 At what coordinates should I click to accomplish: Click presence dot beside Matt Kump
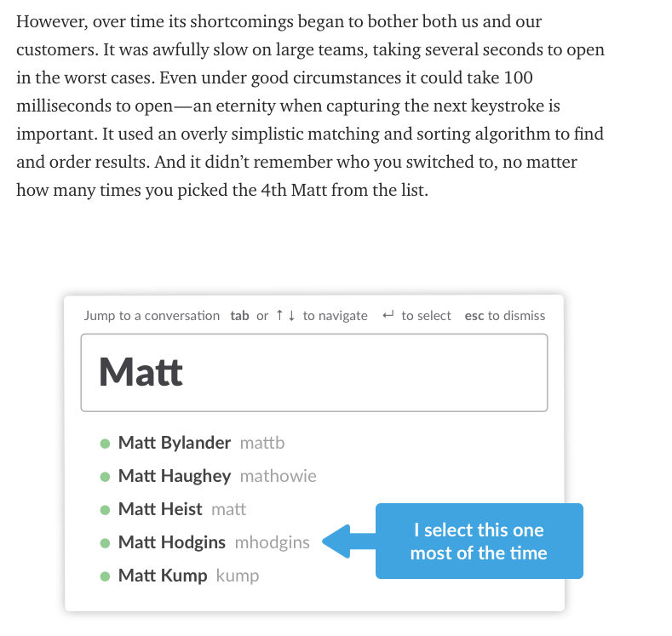105,576
